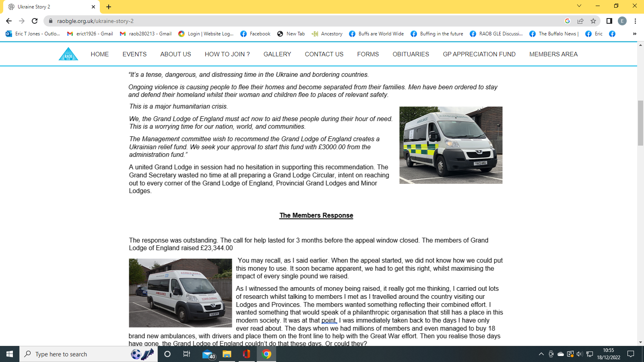This screenshot has width=644, height=362.
Task: Open the ABOUT US page
Action: (x=175, y=54)
